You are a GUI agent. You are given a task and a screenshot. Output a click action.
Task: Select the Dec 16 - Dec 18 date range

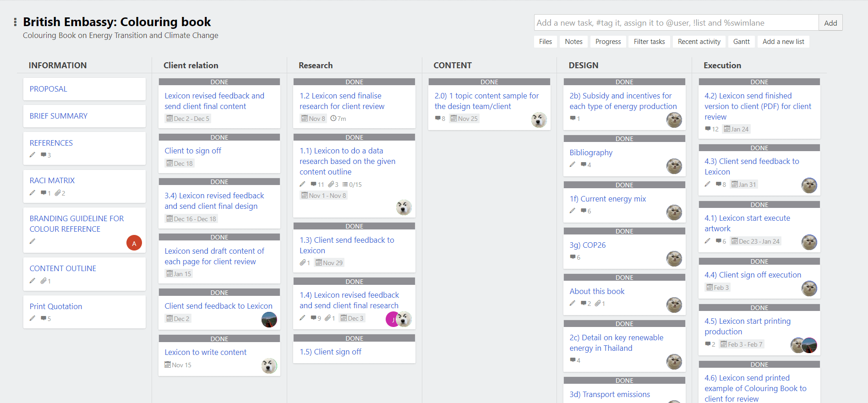pyautogui.click(x=191, y=219)
